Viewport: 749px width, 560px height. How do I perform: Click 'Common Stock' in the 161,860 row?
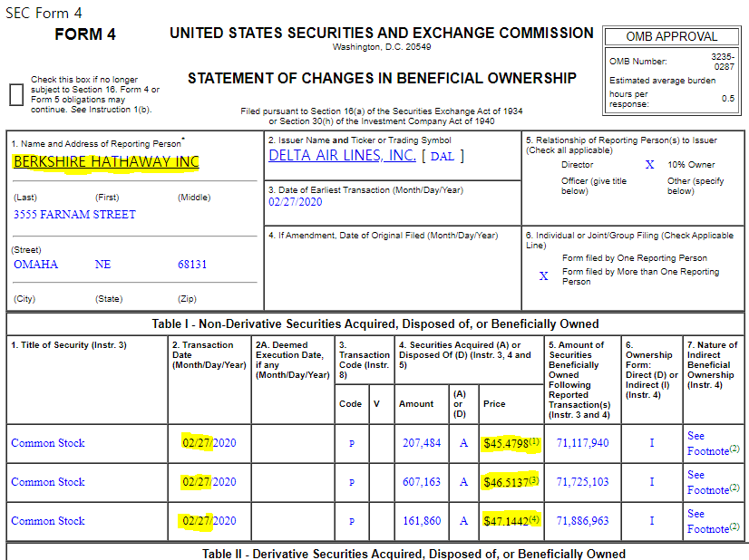[x=48, y=521]
